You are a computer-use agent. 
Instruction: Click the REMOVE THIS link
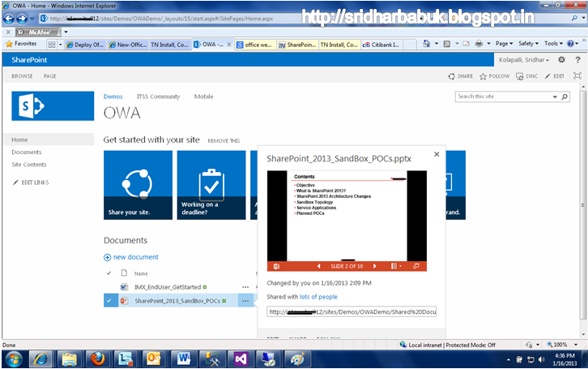point(224,141)
